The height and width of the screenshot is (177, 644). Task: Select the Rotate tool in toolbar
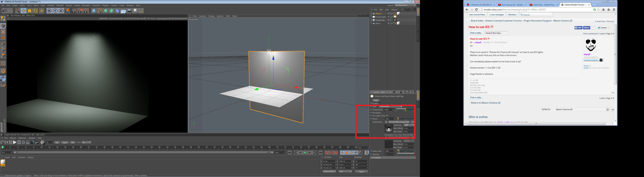click(x=35, y=11)
